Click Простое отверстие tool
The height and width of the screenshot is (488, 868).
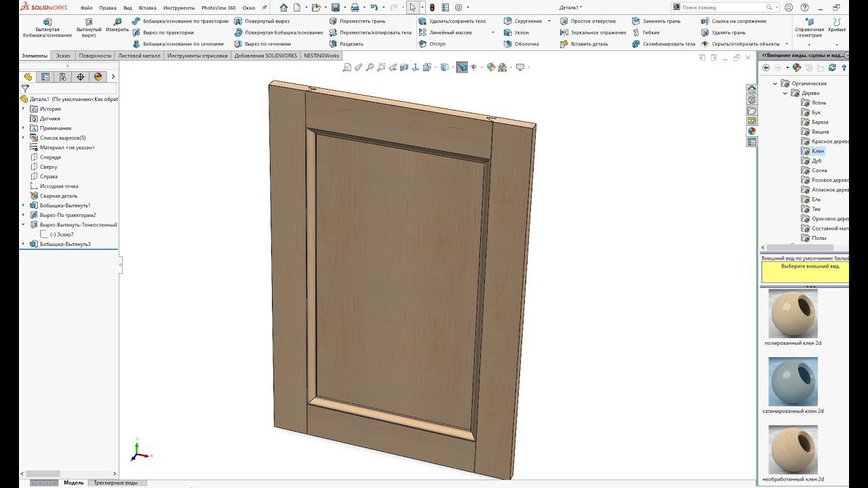click(x=587, y=21)
